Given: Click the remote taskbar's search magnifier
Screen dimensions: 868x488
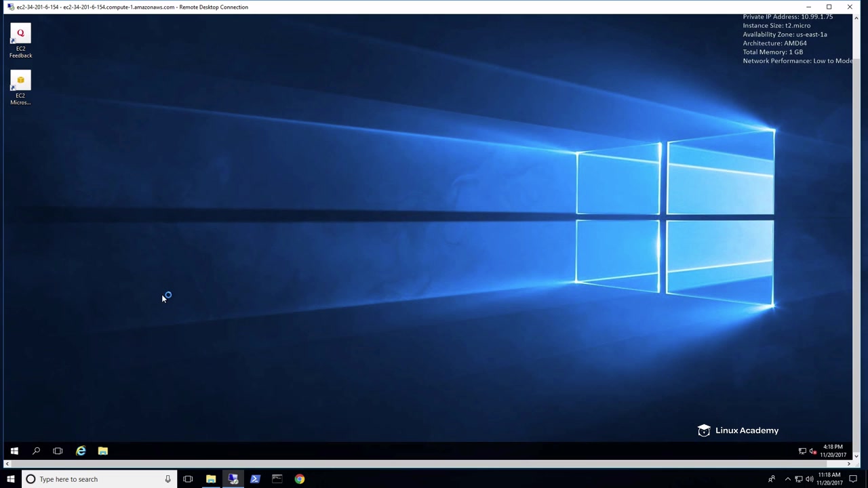Looking at the screenshot, I should point(37,451).
